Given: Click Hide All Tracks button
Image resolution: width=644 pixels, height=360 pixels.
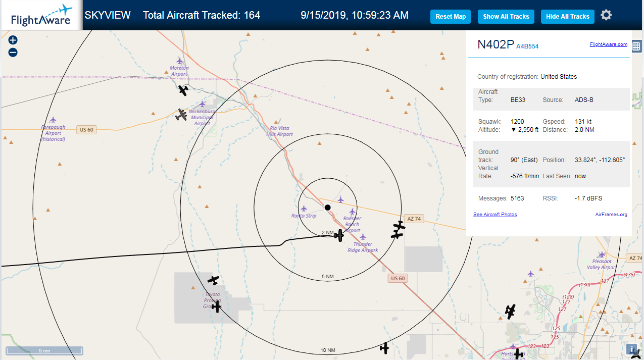Looking at the screenshot, I should [x=568, y=17].
